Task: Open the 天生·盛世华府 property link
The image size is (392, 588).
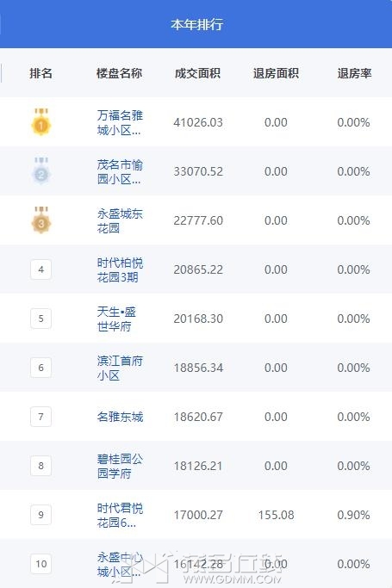Action: pos(116,319)
